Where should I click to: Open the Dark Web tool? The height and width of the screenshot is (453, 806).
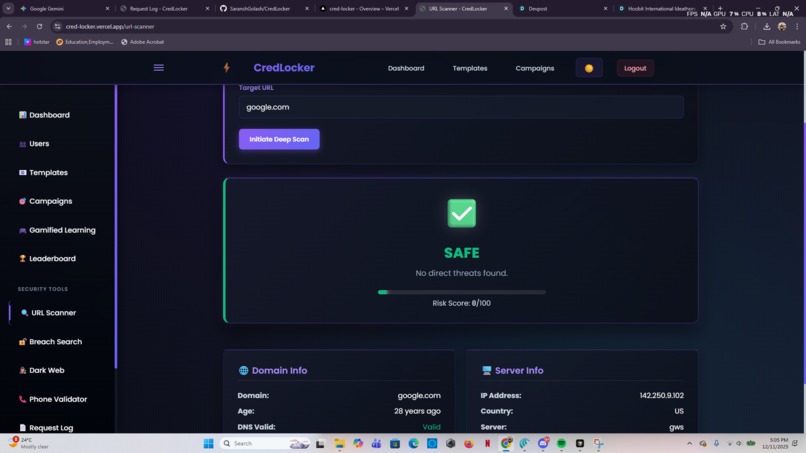[42, 370]
